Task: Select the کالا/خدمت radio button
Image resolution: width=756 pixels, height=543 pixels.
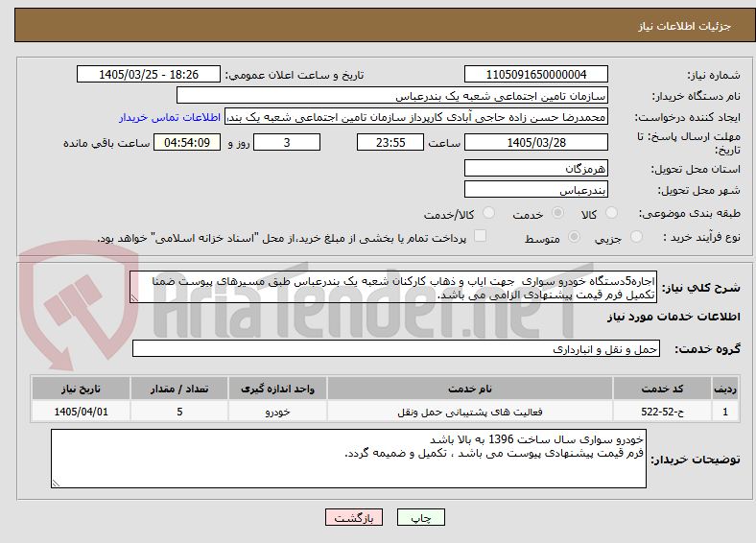Action: coord(488,213)
